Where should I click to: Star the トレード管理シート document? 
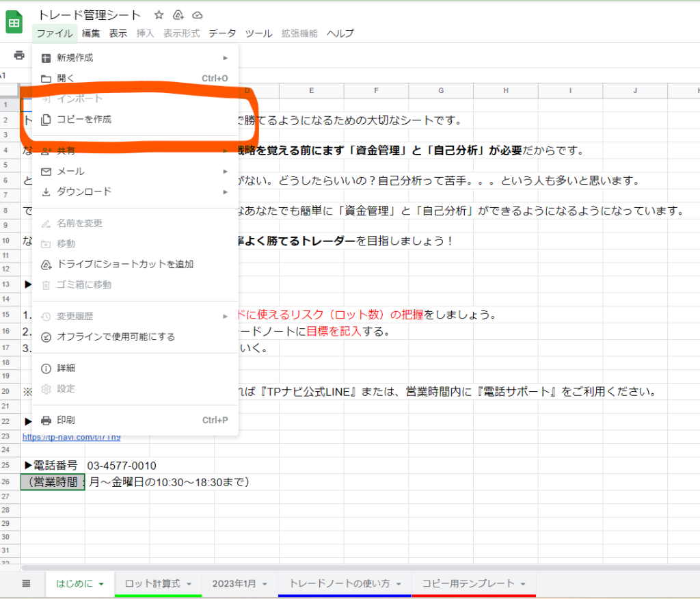(159, 15)
